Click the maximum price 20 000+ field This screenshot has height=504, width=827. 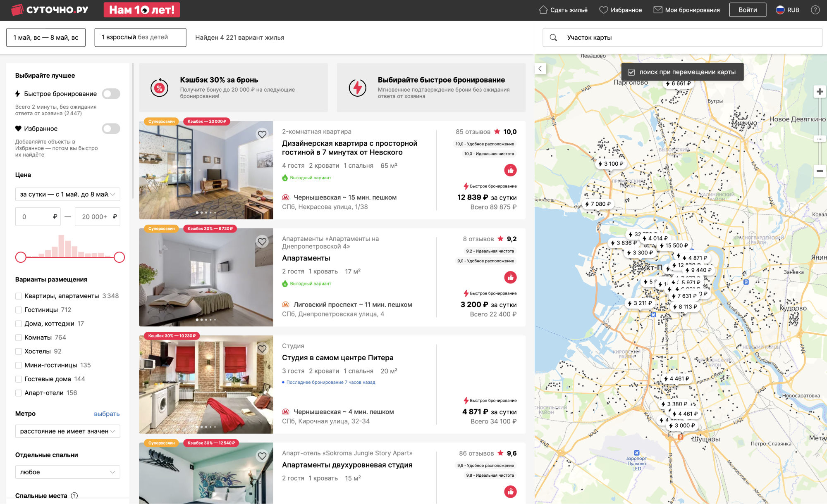pyautogui.click(x=98, y=217)
